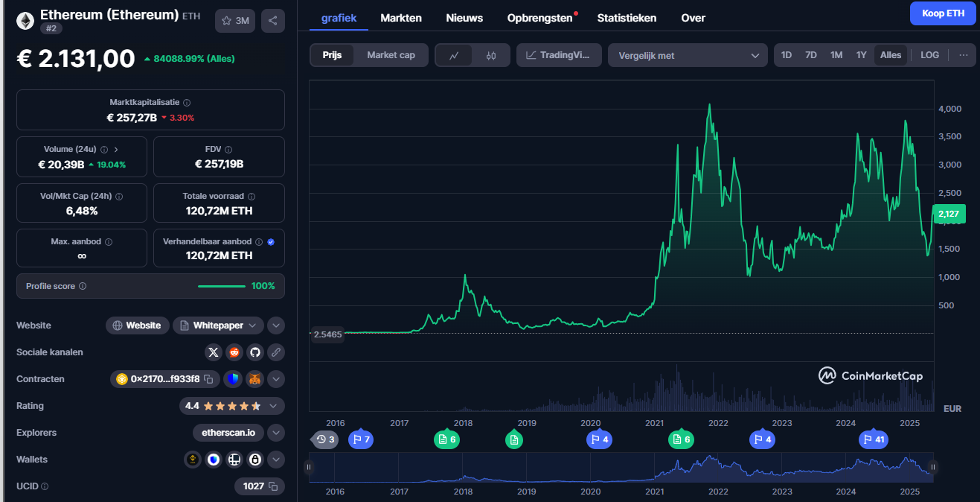The width and height of the screenshot is (980, 502).
Task: Show info icon for Profile score
Action: pos(83,286)
